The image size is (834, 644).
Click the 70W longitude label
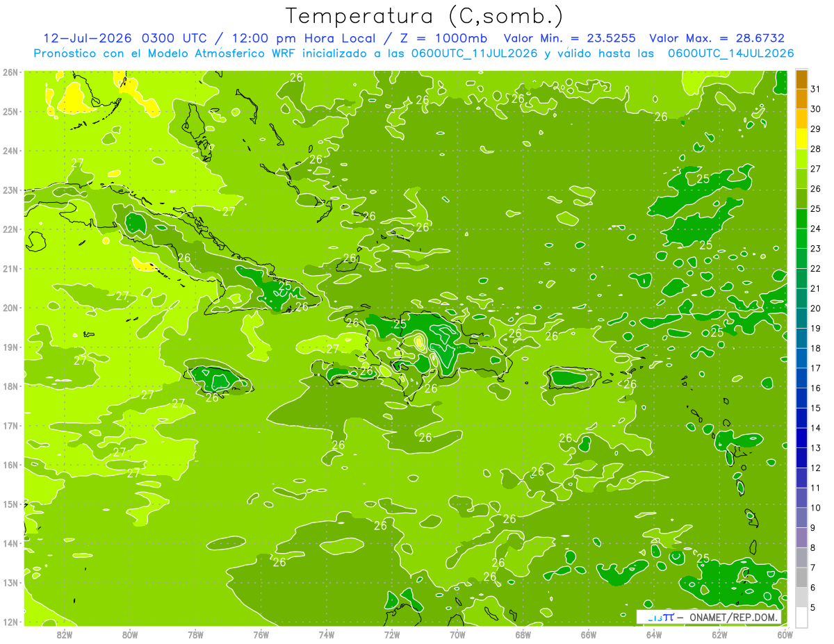pos(457,634)
